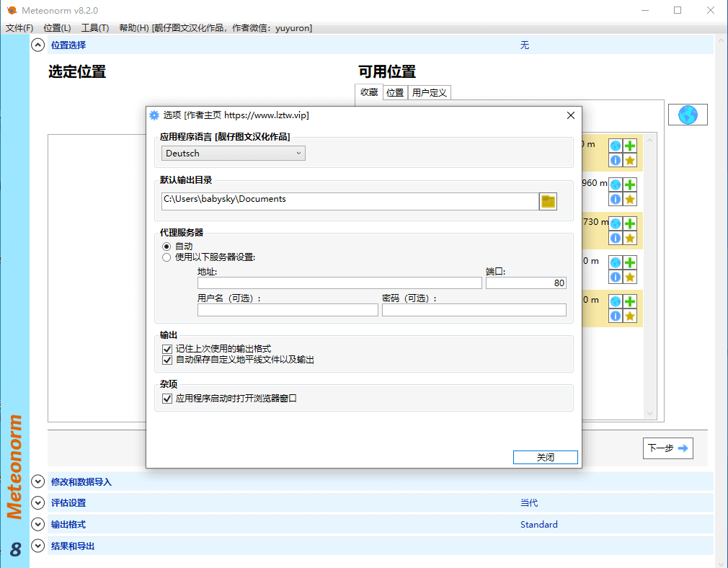
Task: Open the 位置(L) menu
Action: click(57, 28)
